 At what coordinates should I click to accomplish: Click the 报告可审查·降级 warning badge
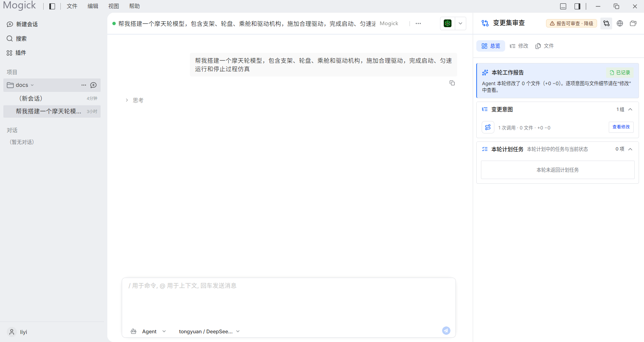pyautogui.click(x=572, y=23)
